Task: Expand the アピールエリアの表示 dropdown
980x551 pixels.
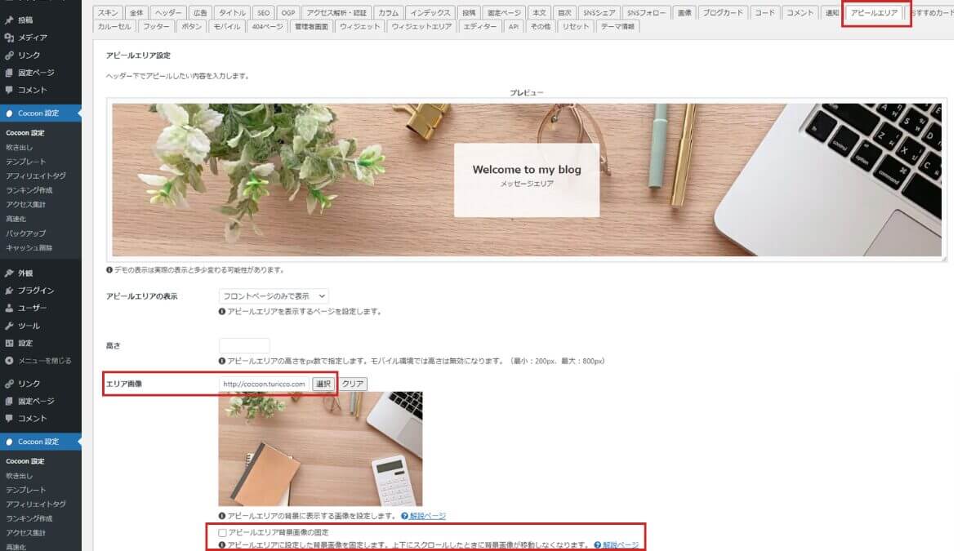Action: coord(274,295)
